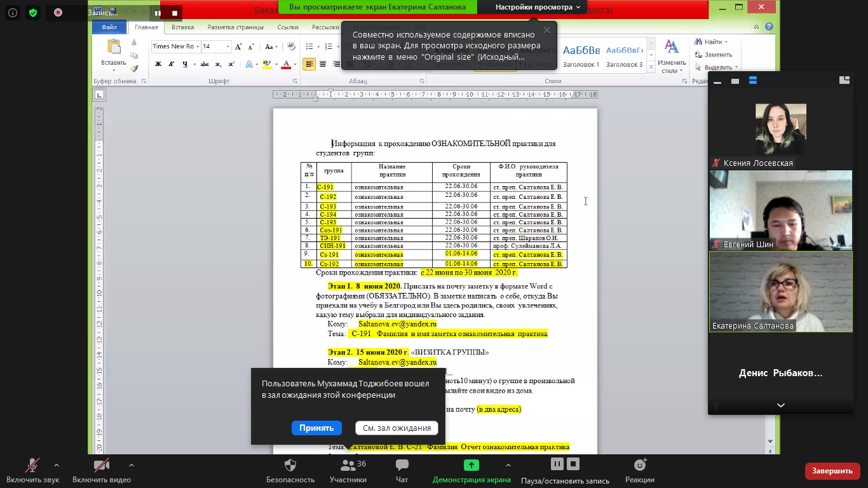Screen dimensions: 868x488
Task: Click the Grow Font icon
Action: click(238, 46)
